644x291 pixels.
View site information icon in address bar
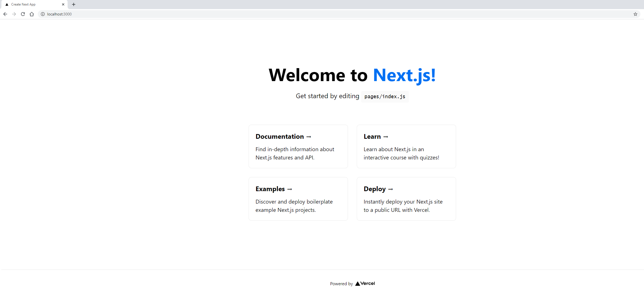[43, 14]
